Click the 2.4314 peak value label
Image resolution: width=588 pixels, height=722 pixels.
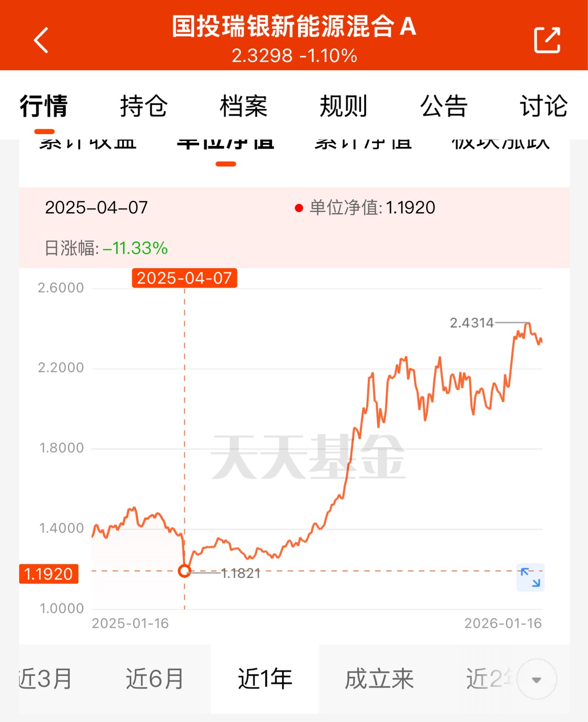point(472,323)
